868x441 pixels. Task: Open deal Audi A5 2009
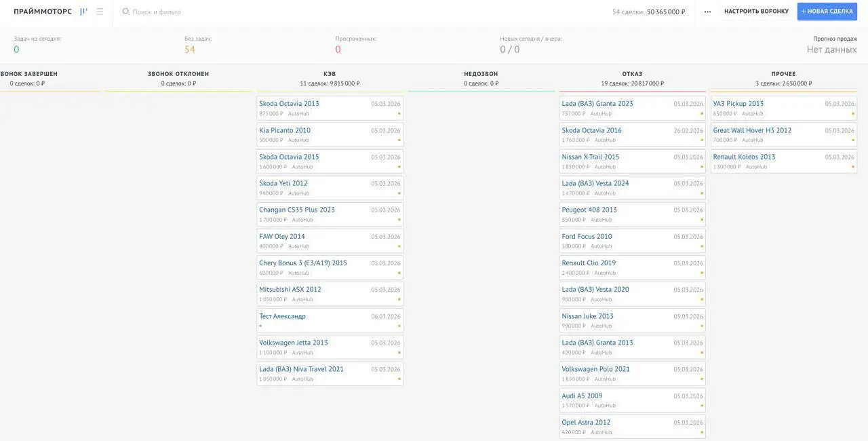582,396
